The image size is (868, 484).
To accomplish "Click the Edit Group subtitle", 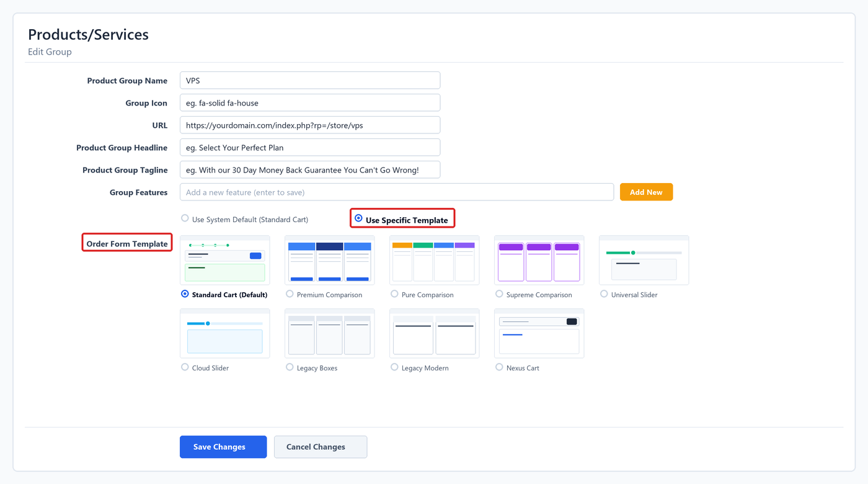I will pos(50,52).
